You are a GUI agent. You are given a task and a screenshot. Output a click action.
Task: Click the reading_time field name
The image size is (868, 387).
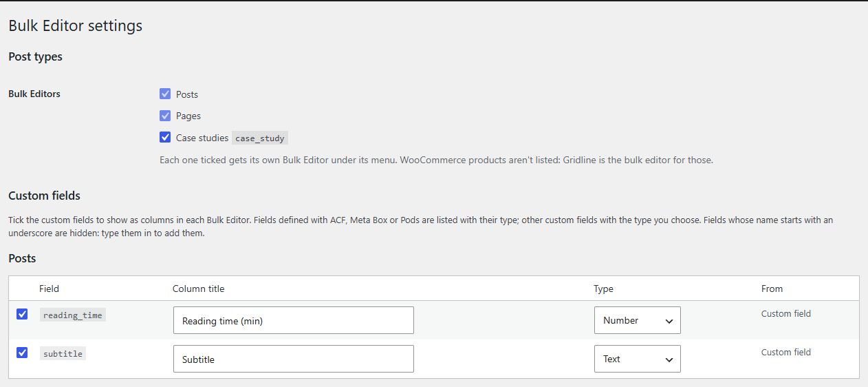(x=72, y=315)
